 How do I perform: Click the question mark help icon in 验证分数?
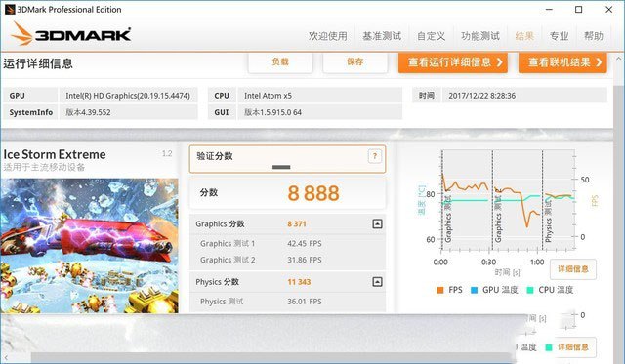[x=374, y=156]
